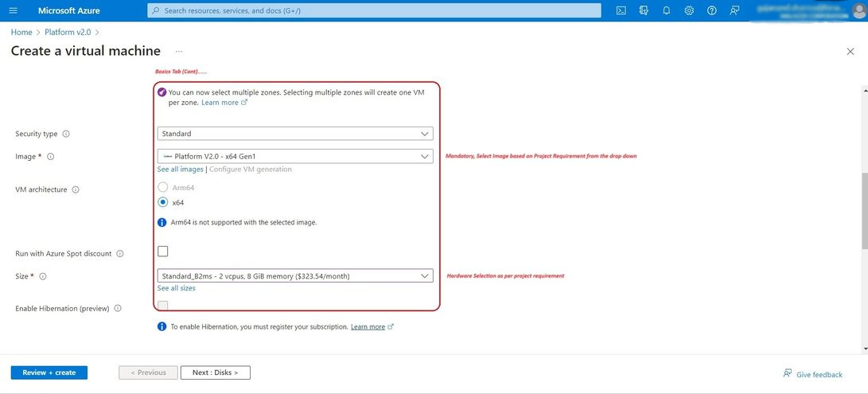Click the Review + create button

pyautogui.click(x=49, y=373)
